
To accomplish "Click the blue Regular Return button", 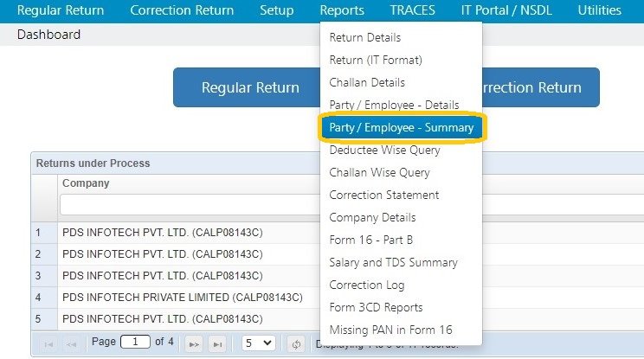I will pos(250,87).
